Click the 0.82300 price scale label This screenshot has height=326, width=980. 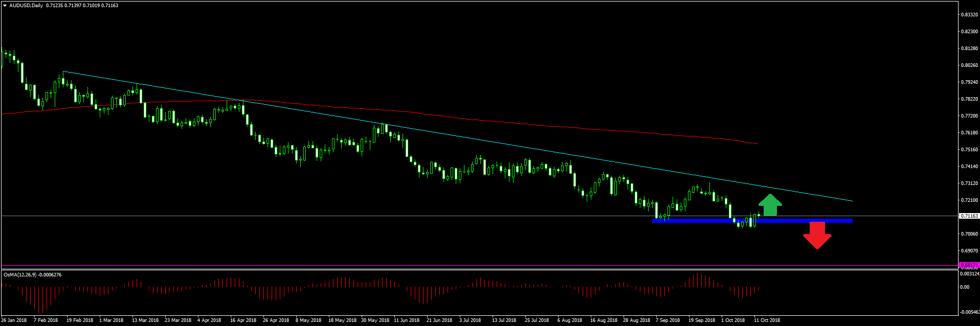click(x=970, y=32)
